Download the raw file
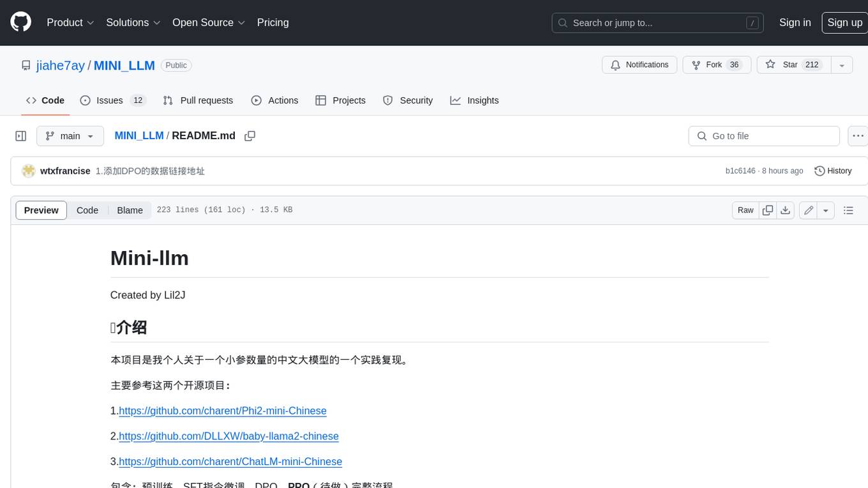 [786, 210]
